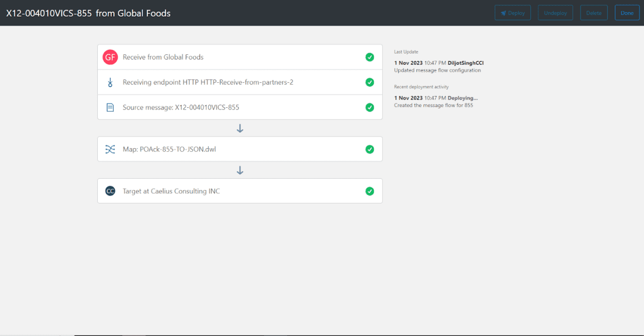The height and width of the screenshot is (336, 644).
Task: Click green checkmark on Receiving endpoint row
Action: tap(370, 82)
